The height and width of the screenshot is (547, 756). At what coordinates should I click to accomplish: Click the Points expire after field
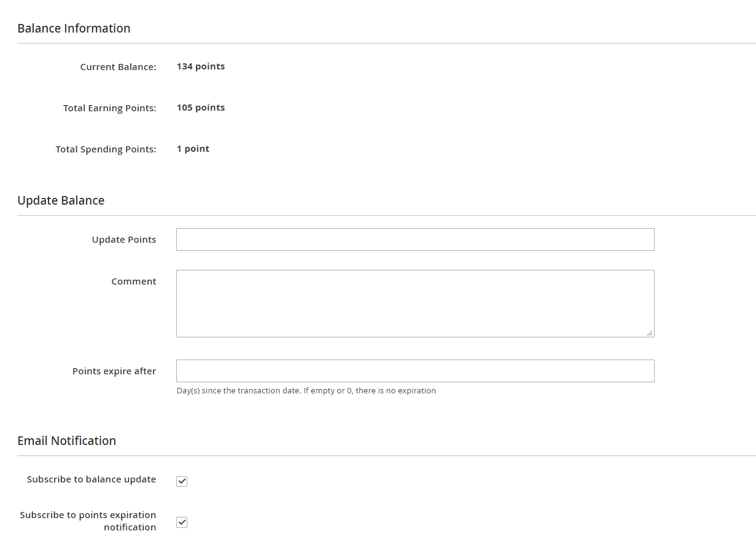415,371
